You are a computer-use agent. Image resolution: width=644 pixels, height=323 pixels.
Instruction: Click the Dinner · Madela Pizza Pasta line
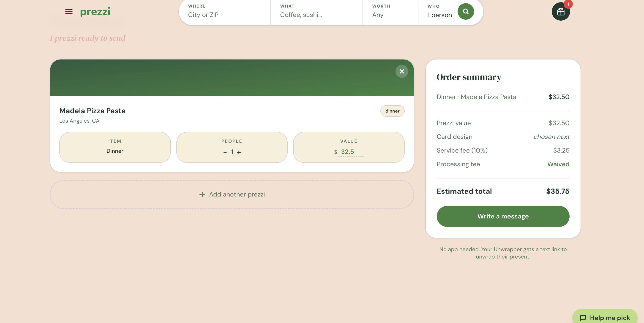[476, 97]
